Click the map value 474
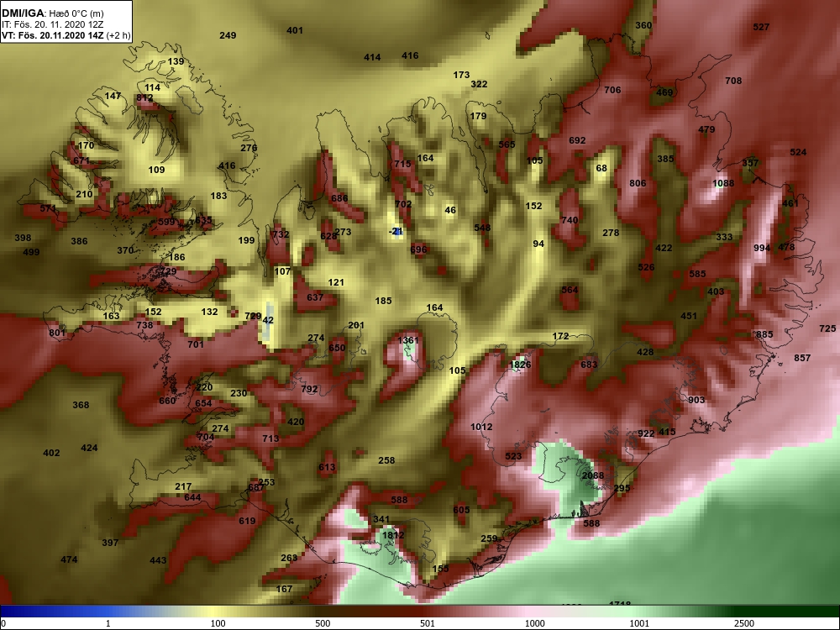 coord(69,559)
